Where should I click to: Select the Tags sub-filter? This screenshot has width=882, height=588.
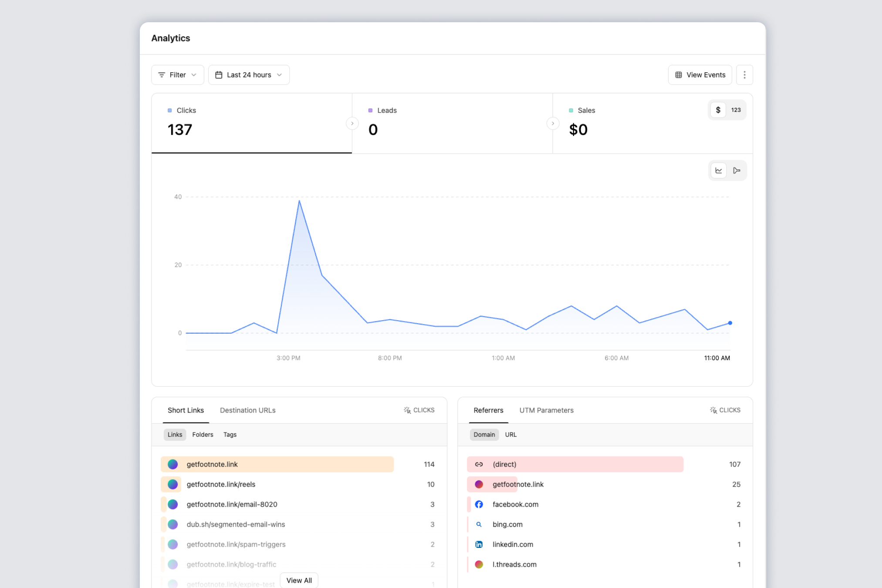[230, 435]
